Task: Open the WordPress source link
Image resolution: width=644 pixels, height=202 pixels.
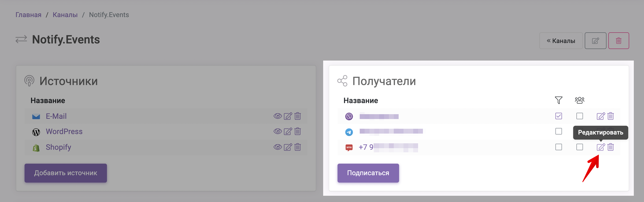Action: [x=64, y=131]
